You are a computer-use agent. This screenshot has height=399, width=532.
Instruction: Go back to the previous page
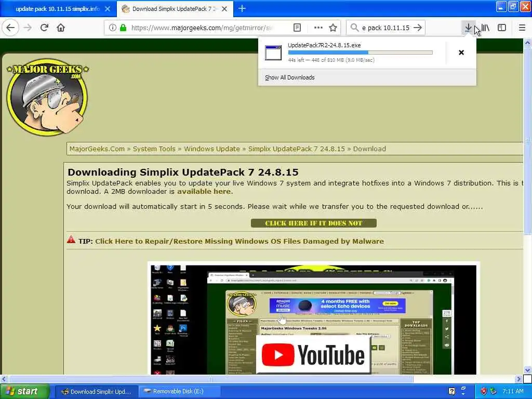pyautogui.click(x=10, y=28)
